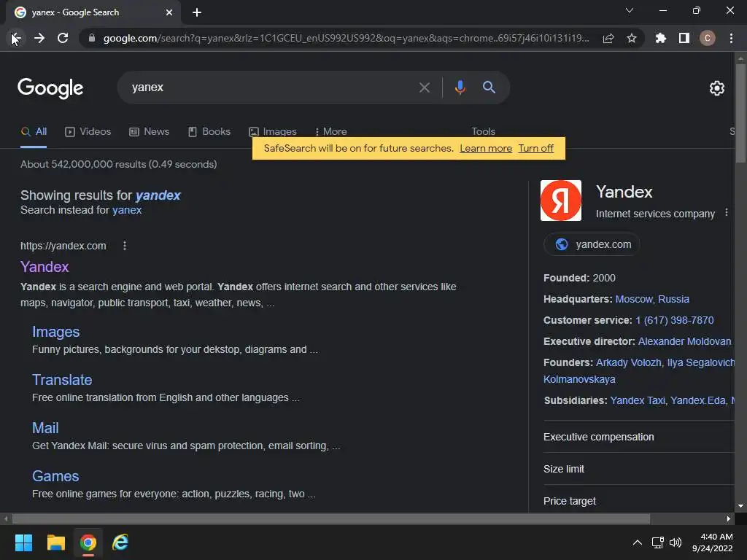
Task: Switch to the Videos tab
Action: coord(88,131)
